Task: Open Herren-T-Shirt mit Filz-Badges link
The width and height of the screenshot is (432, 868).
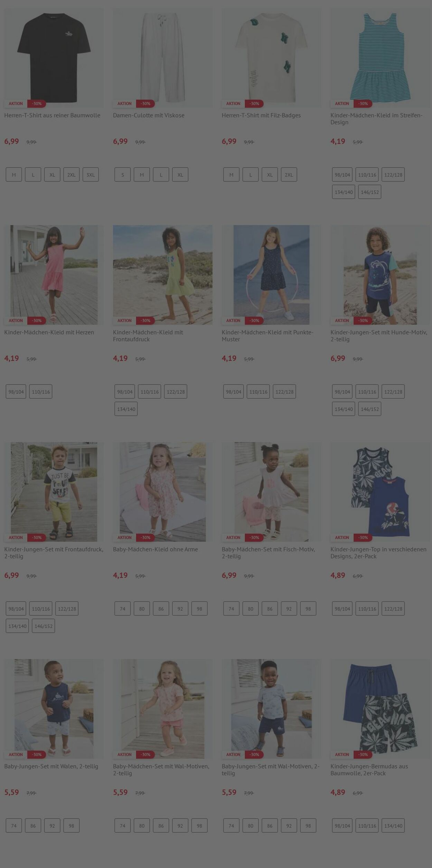Action: (261, 115)
